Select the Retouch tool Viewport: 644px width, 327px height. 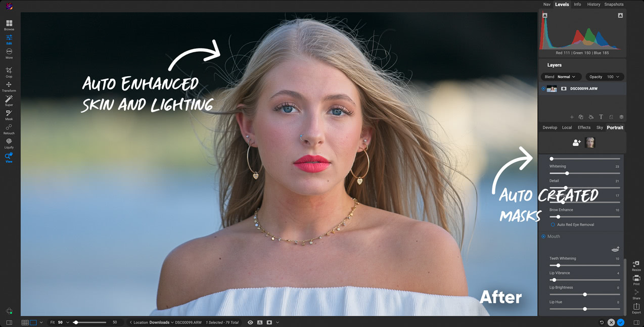9,129
